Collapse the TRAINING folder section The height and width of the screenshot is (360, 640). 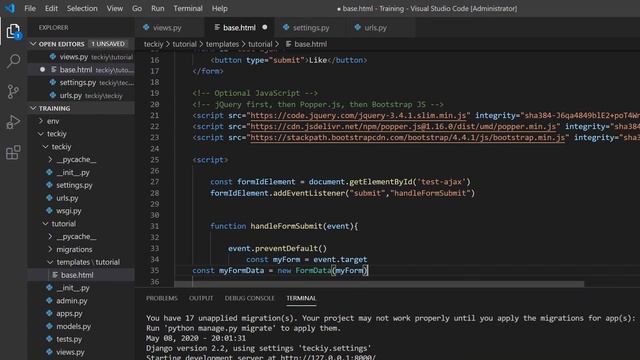[81, 108]
